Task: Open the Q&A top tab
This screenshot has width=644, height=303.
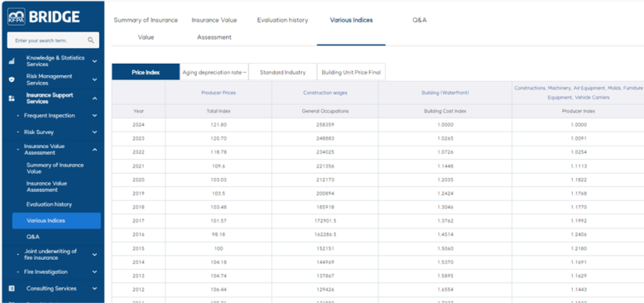Action: (x=420, y=20)
